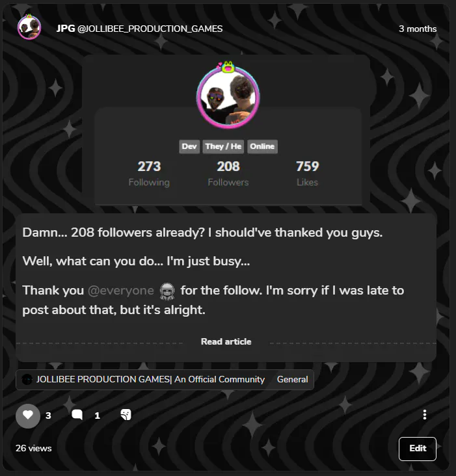Image resolution: width=456 pixels, height=476 pixels.
Task: Click the They / He pronoun tag
Action: (223, 146)
